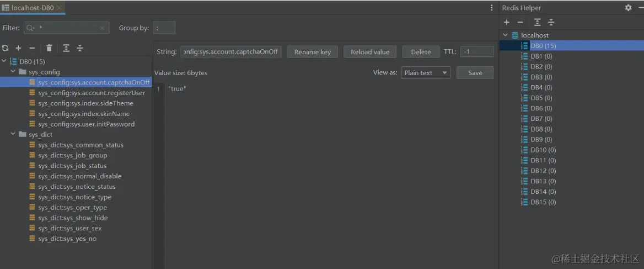644x269 pixels.
Task: Click the Save button
Action: coord(475,73)
